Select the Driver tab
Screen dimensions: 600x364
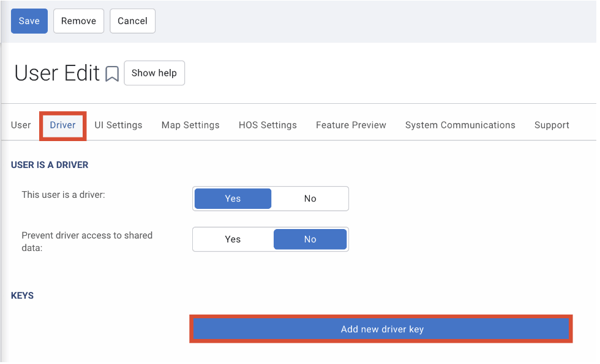point(63,125)
